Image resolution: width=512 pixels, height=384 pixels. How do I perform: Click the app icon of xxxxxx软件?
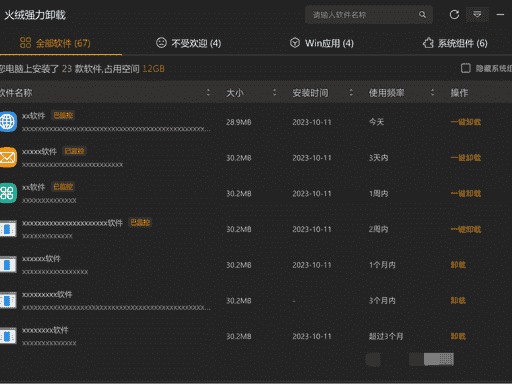click(x=8, y=265)
